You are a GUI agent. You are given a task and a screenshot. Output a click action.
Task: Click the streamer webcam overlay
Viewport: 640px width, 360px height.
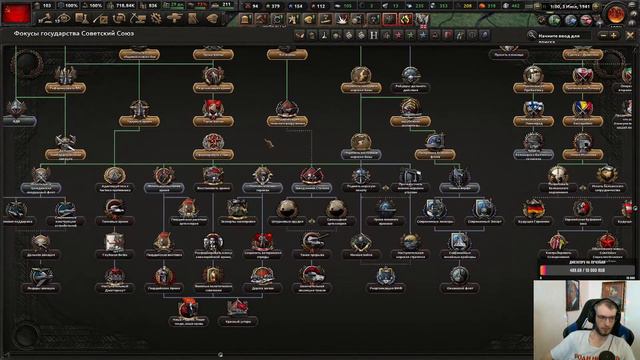tap(586, 320)
